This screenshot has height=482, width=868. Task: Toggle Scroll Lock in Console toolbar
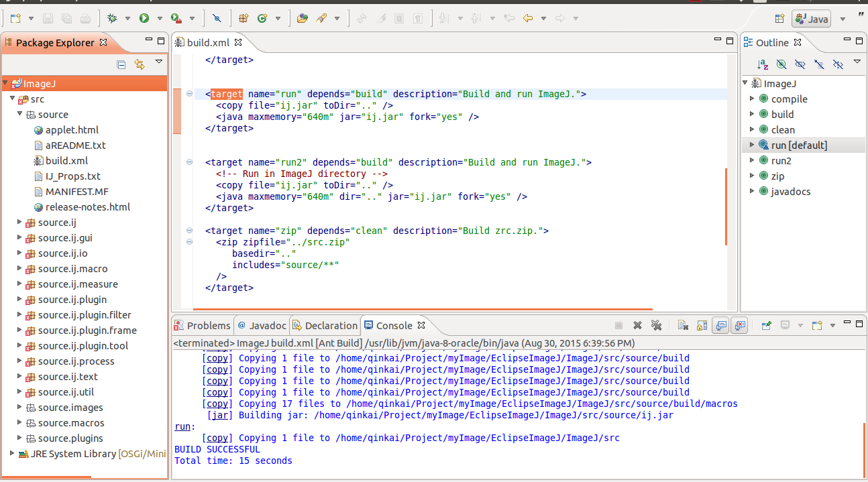coord(702,325)
